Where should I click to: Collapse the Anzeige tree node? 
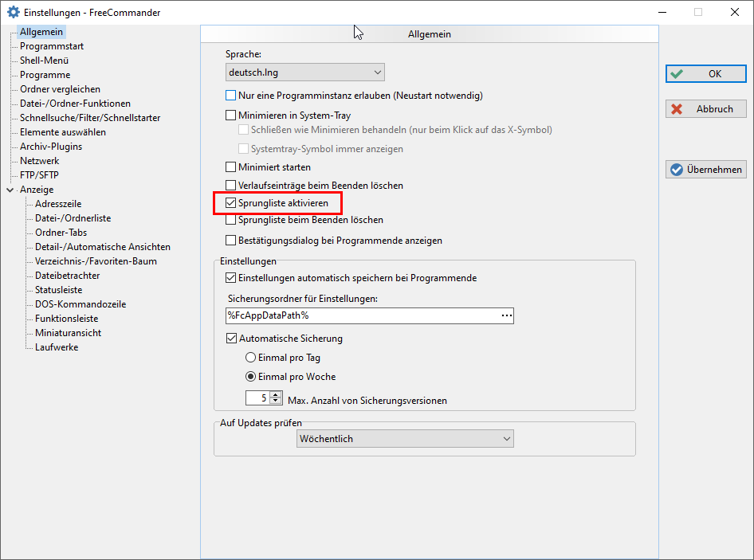click(x=10, y=190)
